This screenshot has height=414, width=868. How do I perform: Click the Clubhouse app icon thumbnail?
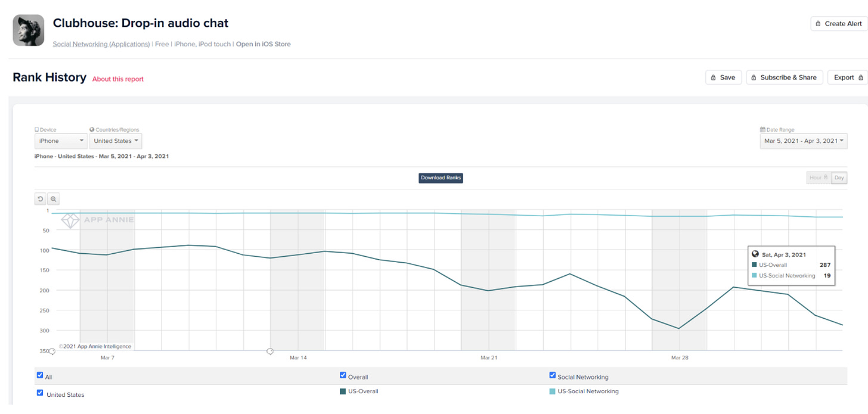pos(29,30)
